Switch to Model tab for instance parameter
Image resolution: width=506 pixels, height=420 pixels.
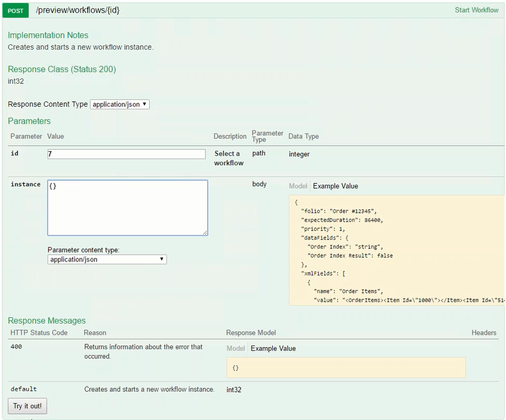pyautogui.click(x=298, y=186)
